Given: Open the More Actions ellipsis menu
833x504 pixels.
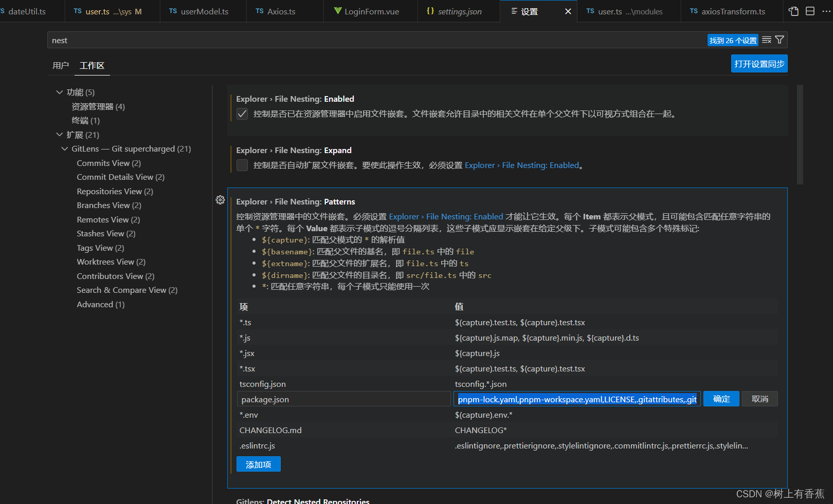Looking at the screenshot, I should coord(826,10).
